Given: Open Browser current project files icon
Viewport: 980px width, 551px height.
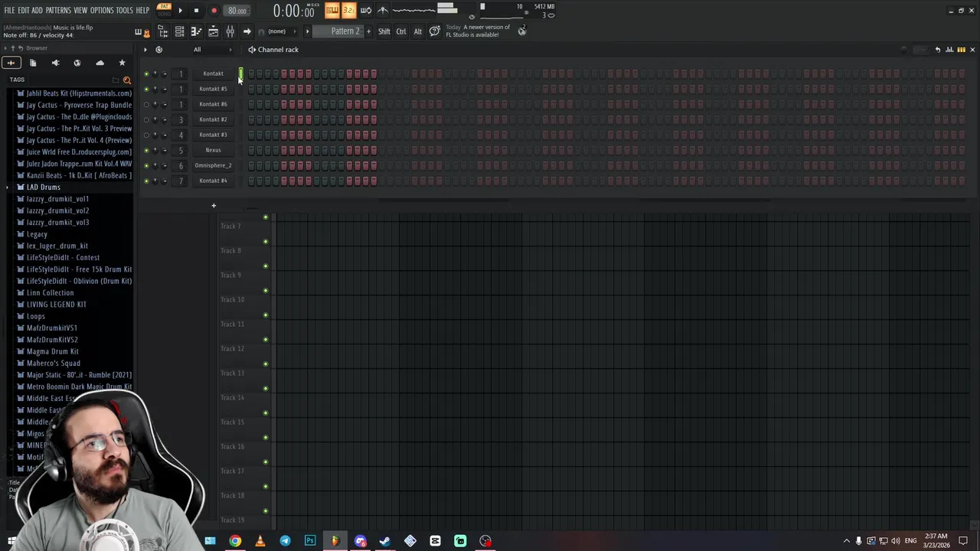Looking at the screenshot, I should (33, 63).
